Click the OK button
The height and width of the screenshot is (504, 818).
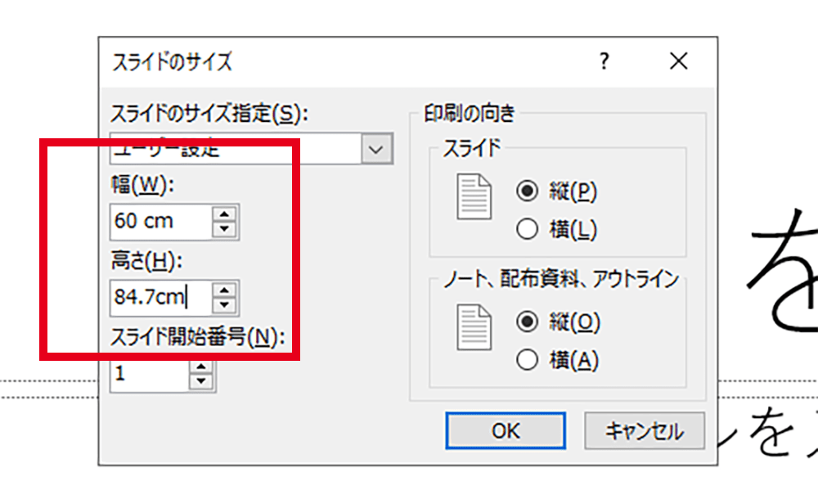tap(505, 430)
